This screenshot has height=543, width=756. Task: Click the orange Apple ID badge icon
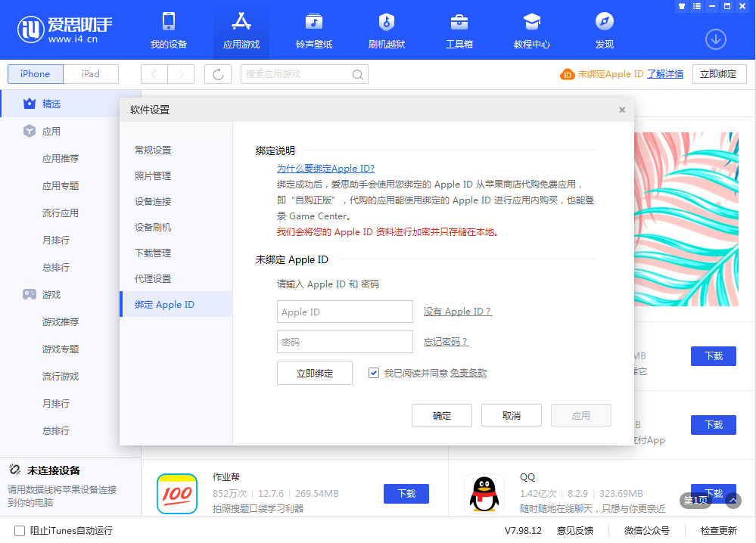click(567, 74)
